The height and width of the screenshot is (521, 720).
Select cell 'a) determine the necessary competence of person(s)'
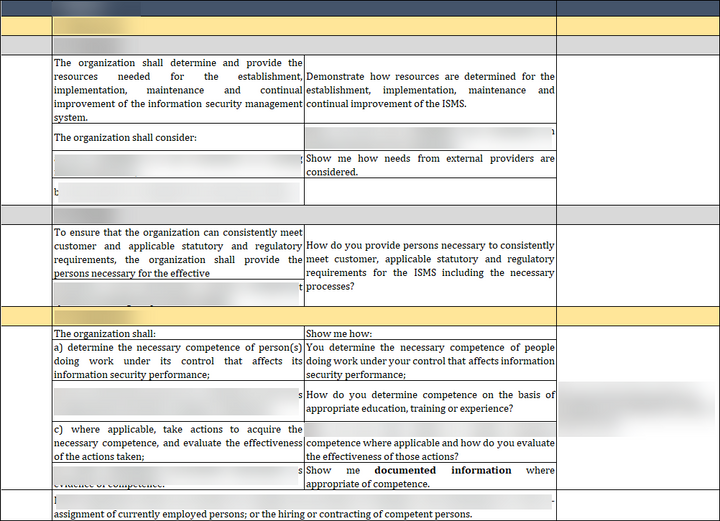pos(178,360)
